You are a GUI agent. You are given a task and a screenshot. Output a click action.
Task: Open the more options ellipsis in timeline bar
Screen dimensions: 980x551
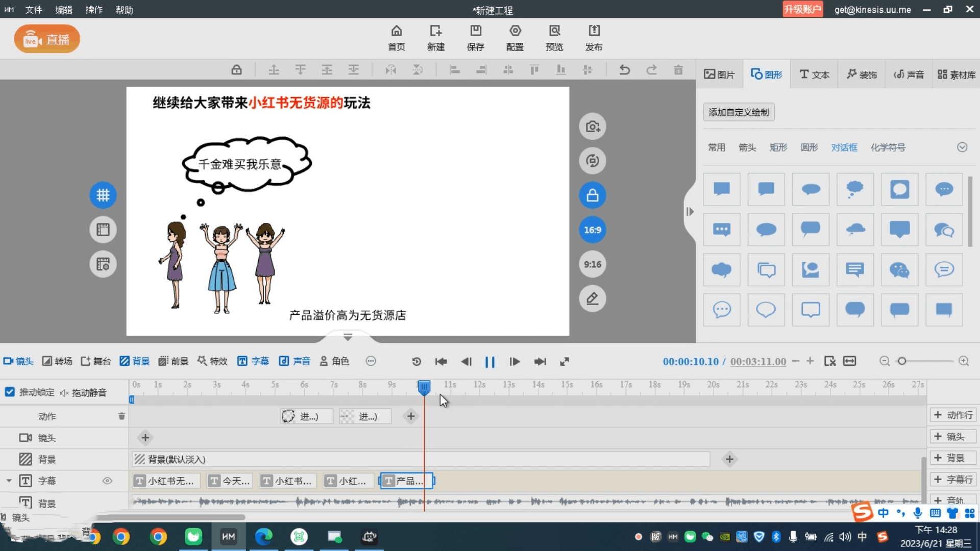coord(371,361)
